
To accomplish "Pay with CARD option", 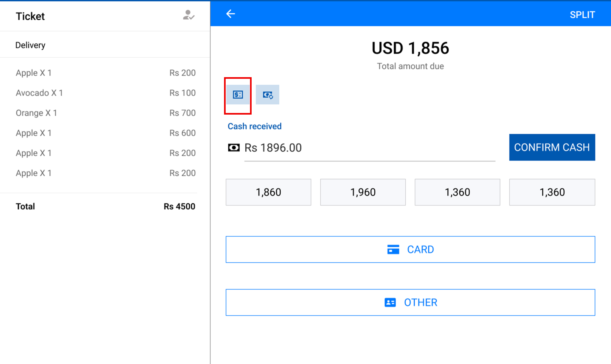I will click(410, 249).
